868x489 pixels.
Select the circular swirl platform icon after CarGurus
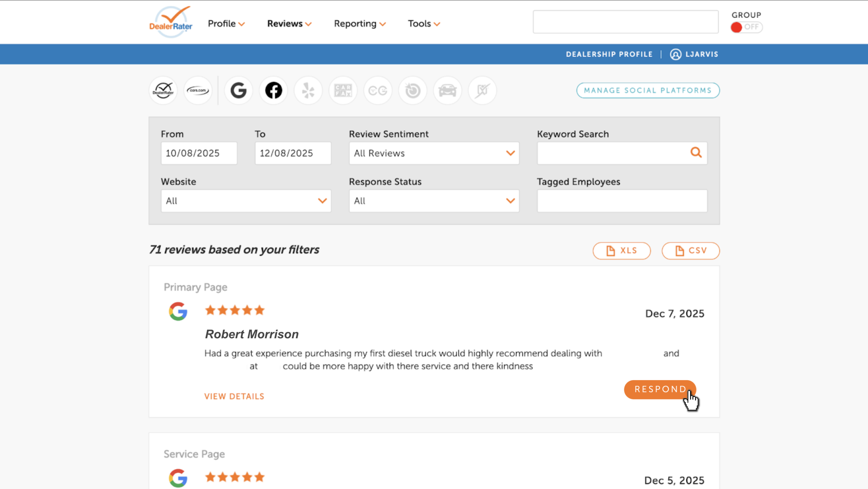coord(413,91)
